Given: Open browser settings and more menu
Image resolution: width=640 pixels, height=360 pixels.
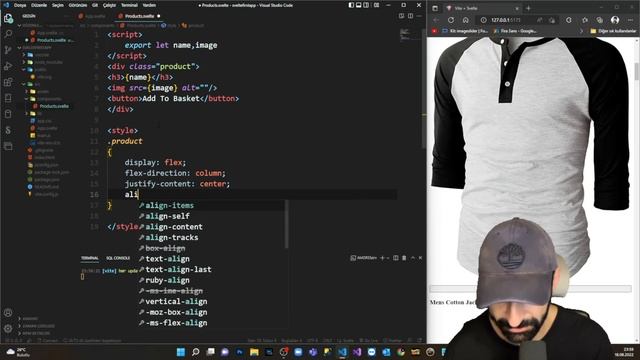Looking at the screenshot, I should tap(631, 20).
